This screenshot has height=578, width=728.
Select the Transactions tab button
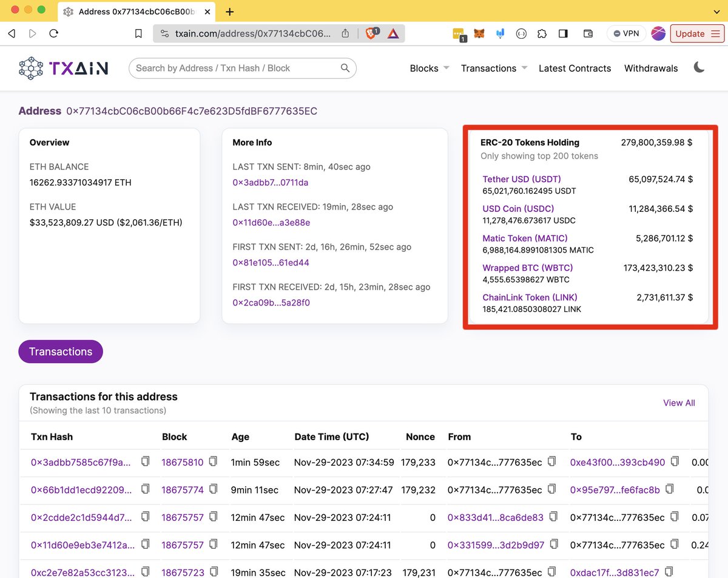point(61,352)
